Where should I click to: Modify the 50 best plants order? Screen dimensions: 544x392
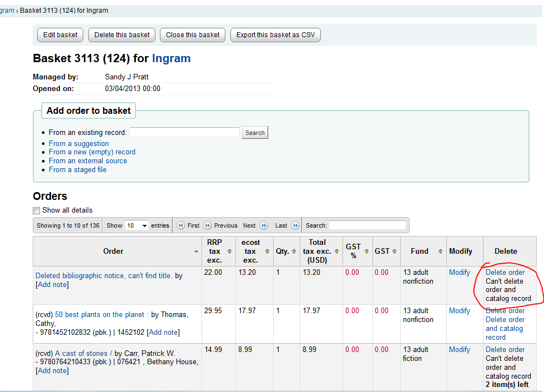coord(459,311)
